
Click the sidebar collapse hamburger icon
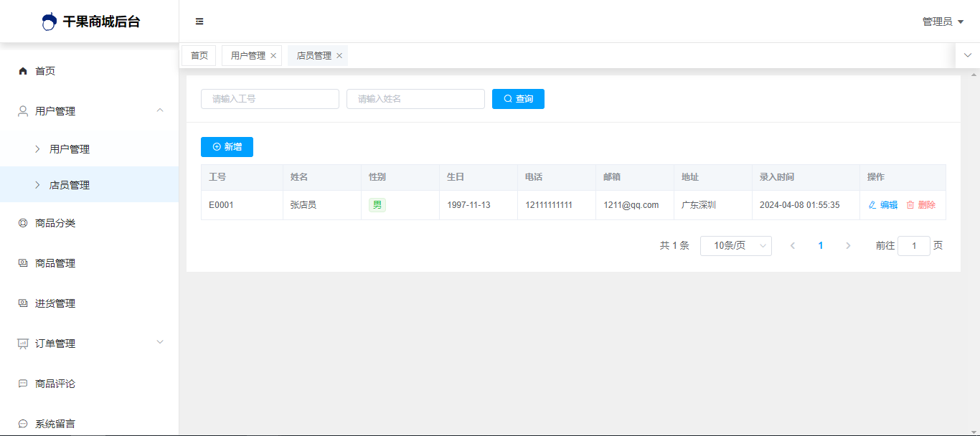point(199,22)
